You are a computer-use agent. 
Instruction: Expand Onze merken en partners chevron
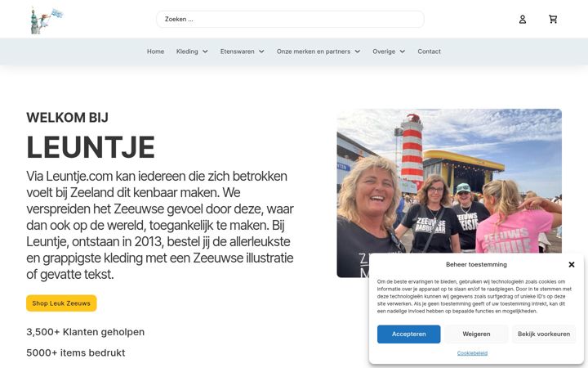[x=358, y=52]
